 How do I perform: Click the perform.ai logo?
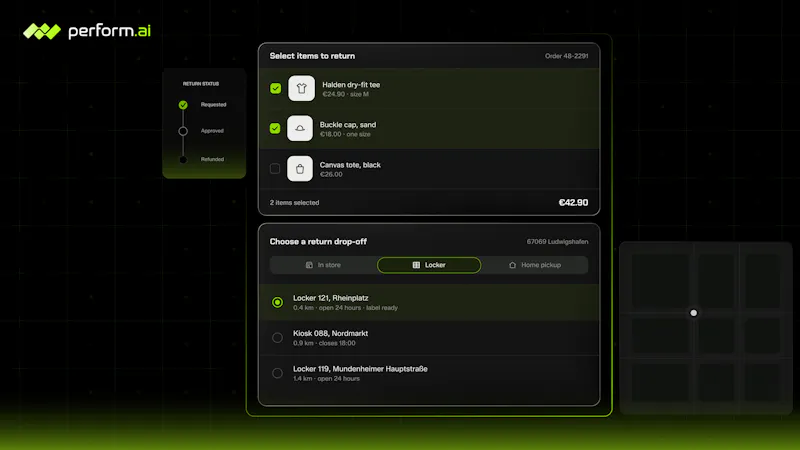pos(87,31)
